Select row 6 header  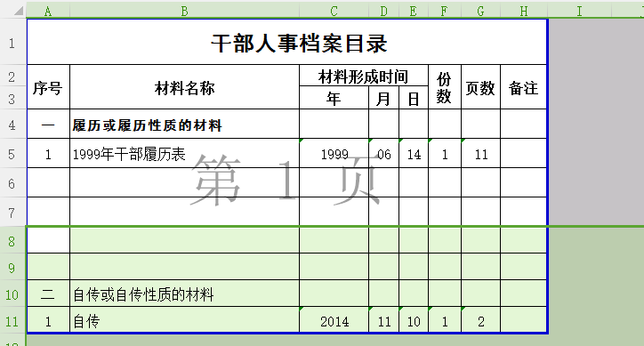pyautogui.click(x=12, y=183)
